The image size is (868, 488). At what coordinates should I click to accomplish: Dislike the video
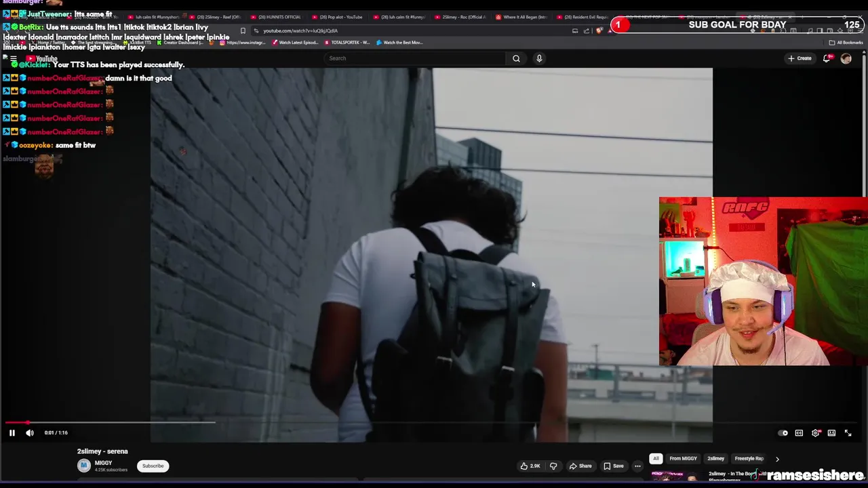coord(553,466)
